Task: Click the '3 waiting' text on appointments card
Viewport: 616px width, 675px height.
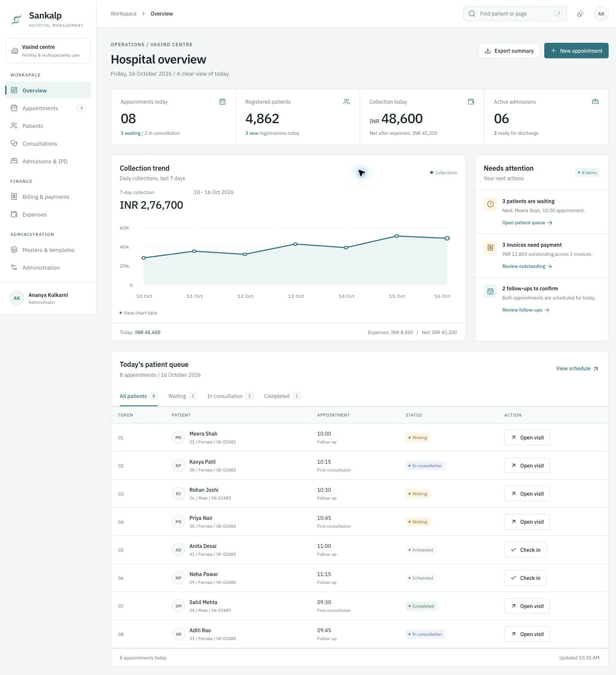Action: coord(131,133)
